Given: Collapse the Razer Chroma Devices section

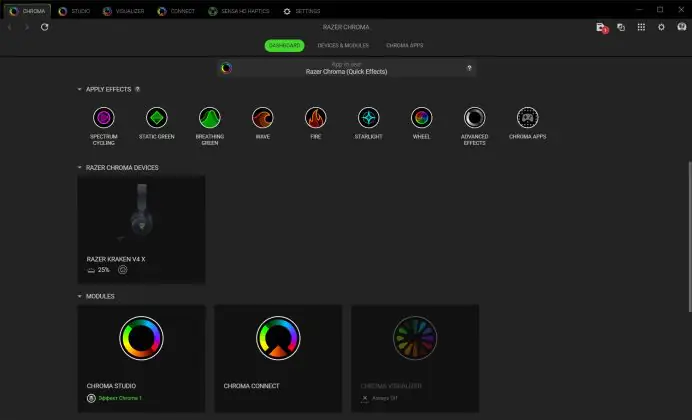Looking at the screenshot, I should [x=79, y=168].
